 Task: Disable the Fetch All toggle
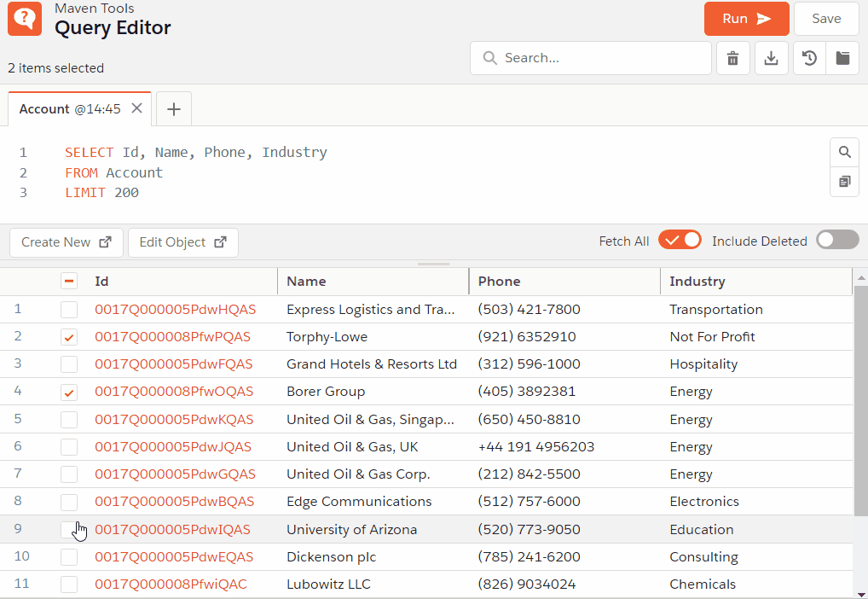[680, 240]
